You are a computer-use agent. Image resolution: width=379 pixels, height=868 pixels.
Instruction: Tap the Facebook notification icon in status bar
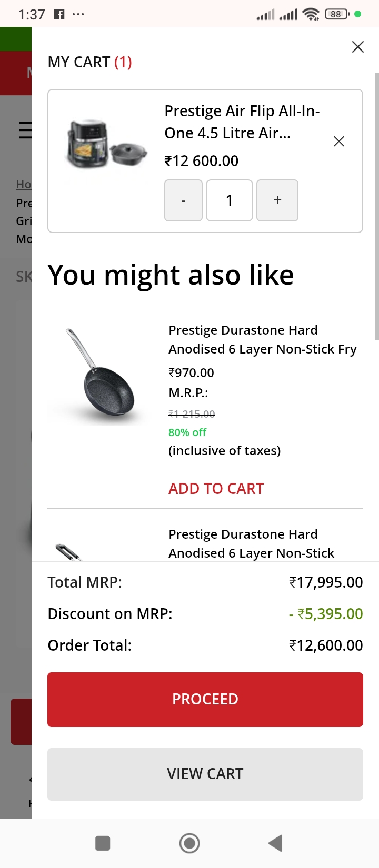[59, 14]
